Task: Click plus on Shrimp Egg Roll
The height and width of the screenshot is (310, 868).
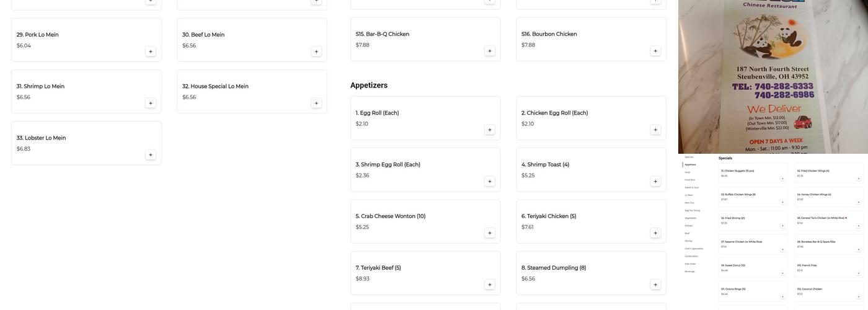Action: click(490, 182)
